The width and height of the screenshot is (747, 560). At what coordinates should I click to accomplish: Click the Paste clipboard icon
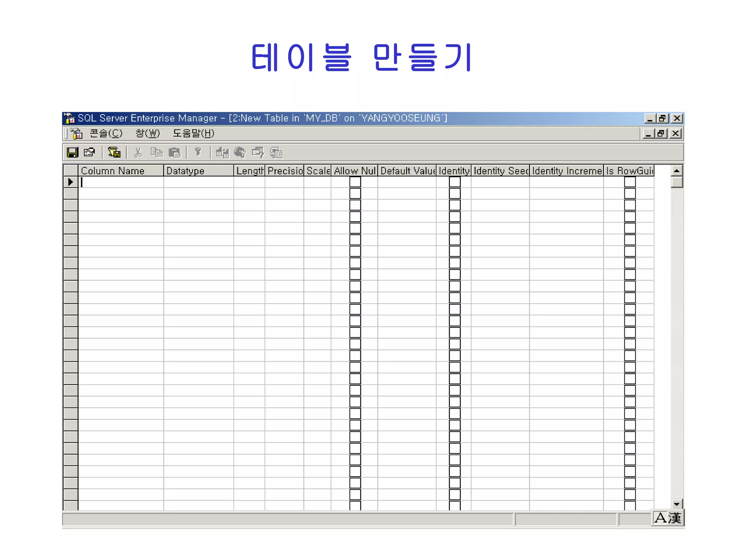(x=175, y=152)
